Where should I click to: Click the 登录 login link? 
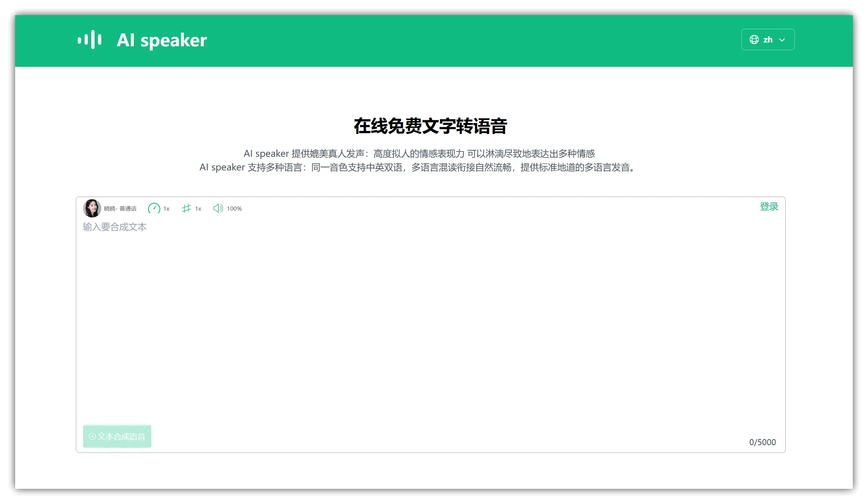click(x=769, y=206)
